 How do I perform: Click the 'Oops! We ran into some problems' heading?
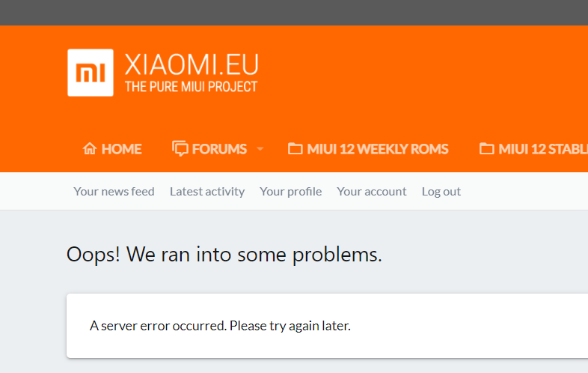pos(224,255)
